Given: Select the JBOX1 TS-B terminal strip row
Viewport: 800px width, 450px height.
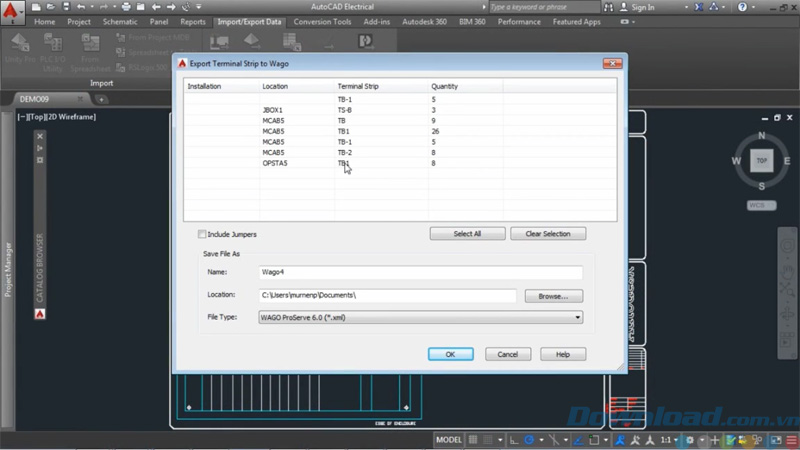Looking at the screenshot, I should click(343, 110).
